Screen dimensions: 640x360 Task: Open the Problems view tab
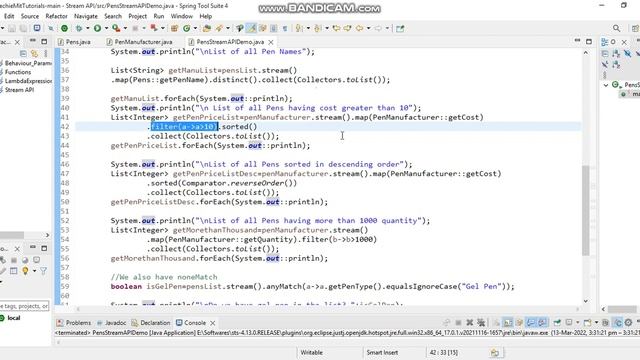coord(74,322)
